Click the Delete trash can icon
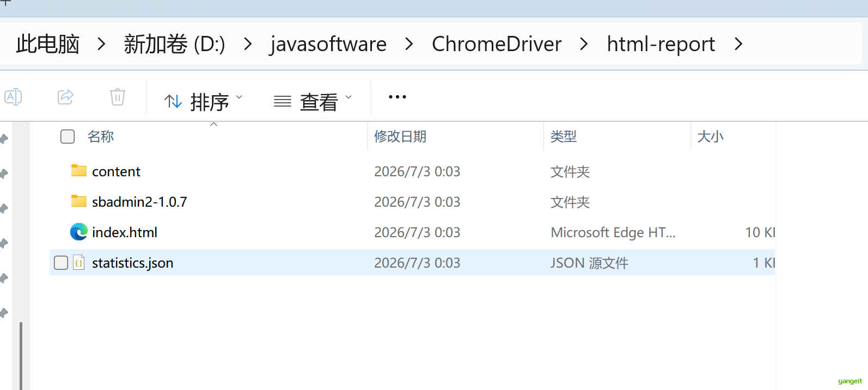Image resolution: width=868 pixels, height=390 pixels. pos(118,97)
